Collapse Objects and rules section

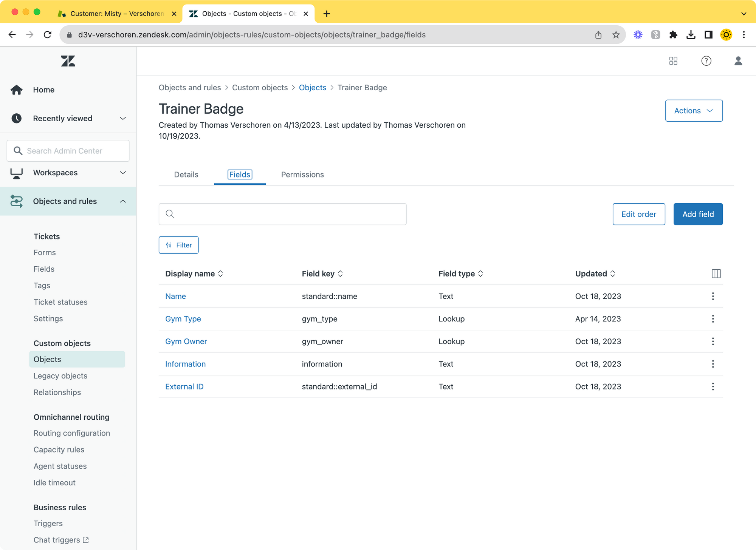(123, 201)
